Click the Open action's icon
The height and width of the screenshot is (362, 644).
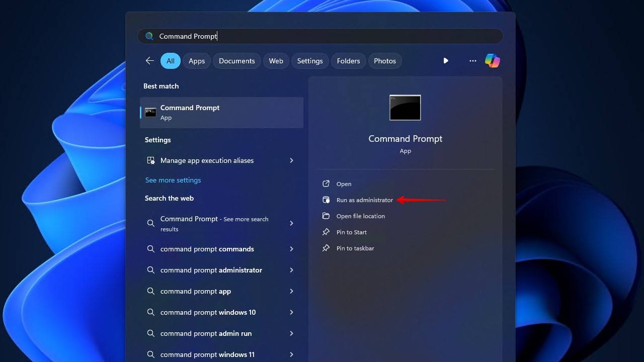(326, 184)
